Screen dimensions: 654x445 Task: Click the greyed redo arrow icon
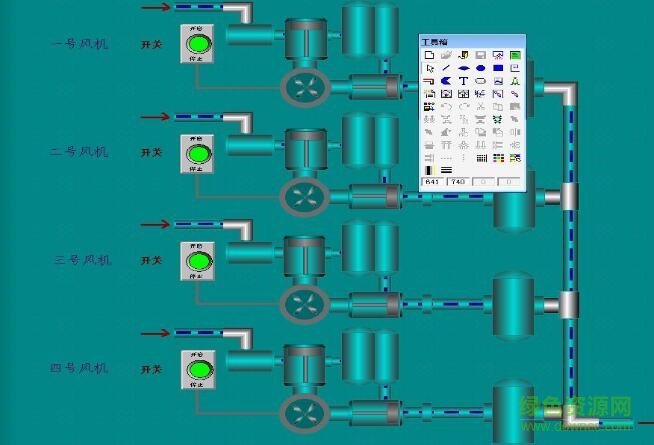463,107
